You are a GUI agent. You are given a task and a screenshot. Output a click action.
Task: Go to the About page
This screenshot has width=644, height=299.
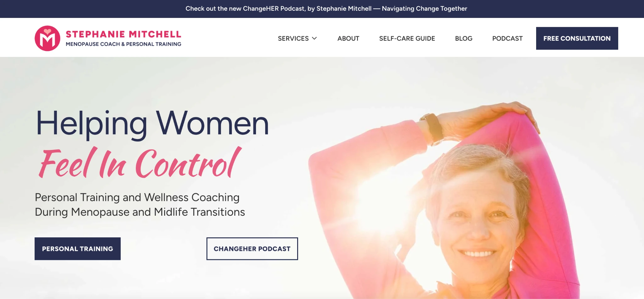348,38
